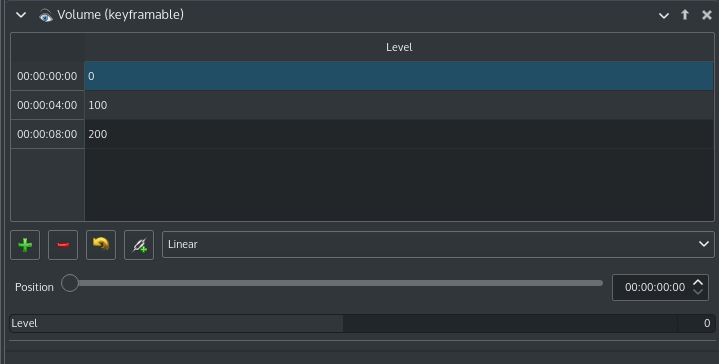719x364 pixels.
Task: Increase position timecode with up arrow
Action: 698,282
